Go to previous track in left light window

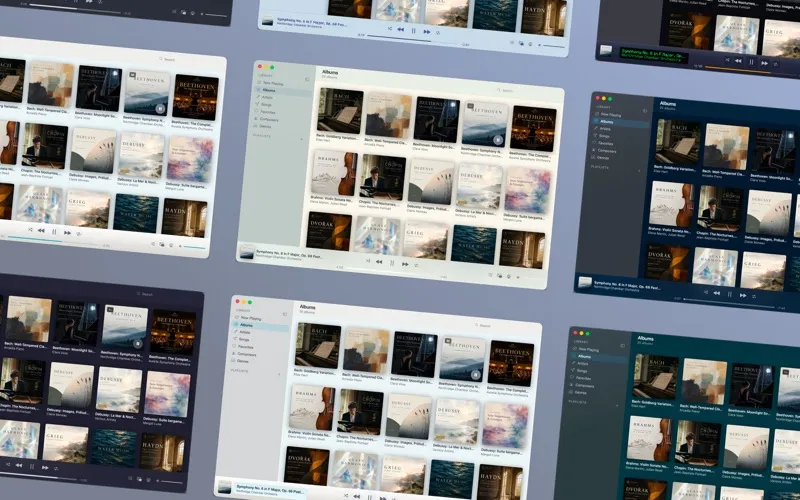point(41,231)
